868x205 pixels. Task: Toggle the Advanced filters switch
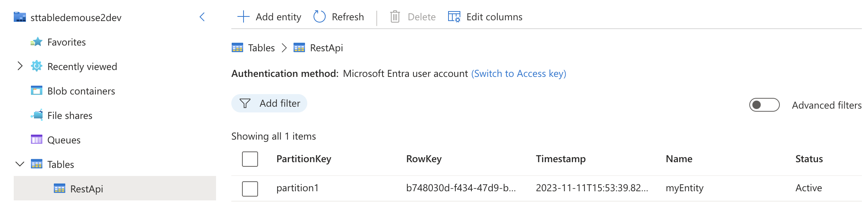tap(764, 105)
